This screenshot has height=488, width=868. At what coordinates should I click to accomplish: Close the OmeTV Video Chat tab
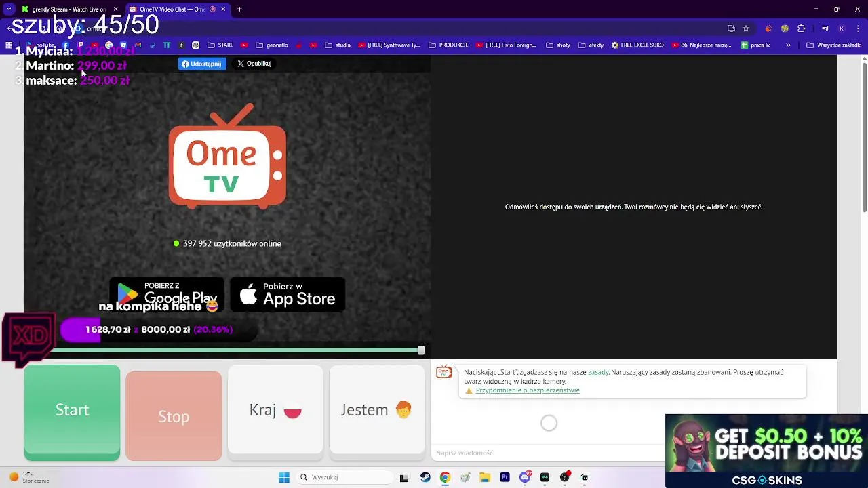(x=223, y=9)
